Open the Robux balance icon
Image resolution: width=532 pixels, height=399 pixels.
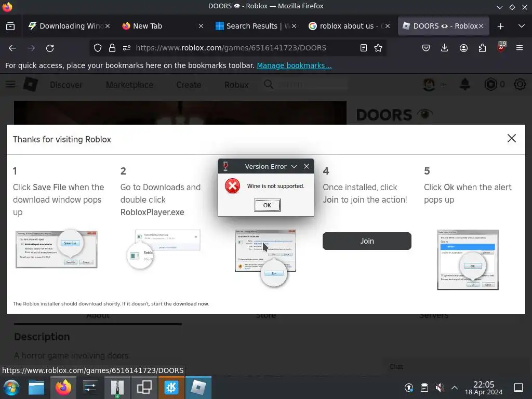(490, 85)
